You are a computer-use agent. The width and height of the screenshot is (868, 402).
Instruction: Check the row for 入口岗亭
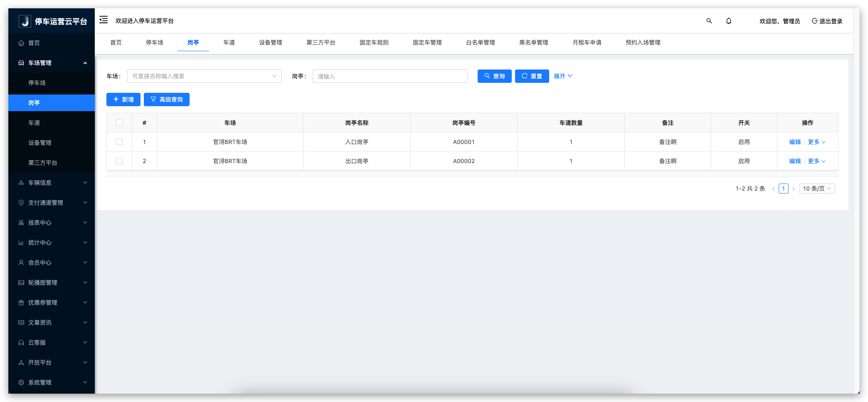coord(119,142)
